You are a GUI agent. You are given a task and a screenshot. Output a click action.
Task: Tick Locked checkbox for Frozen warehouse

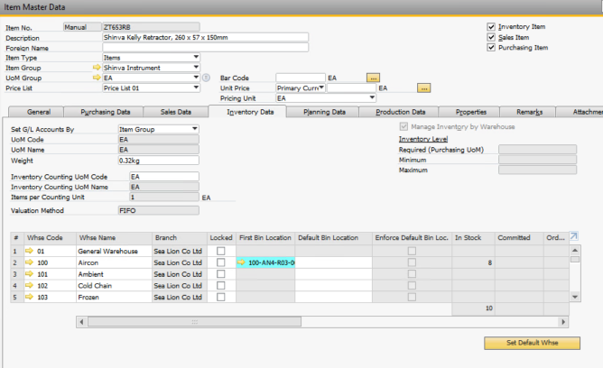coord(221,297)
